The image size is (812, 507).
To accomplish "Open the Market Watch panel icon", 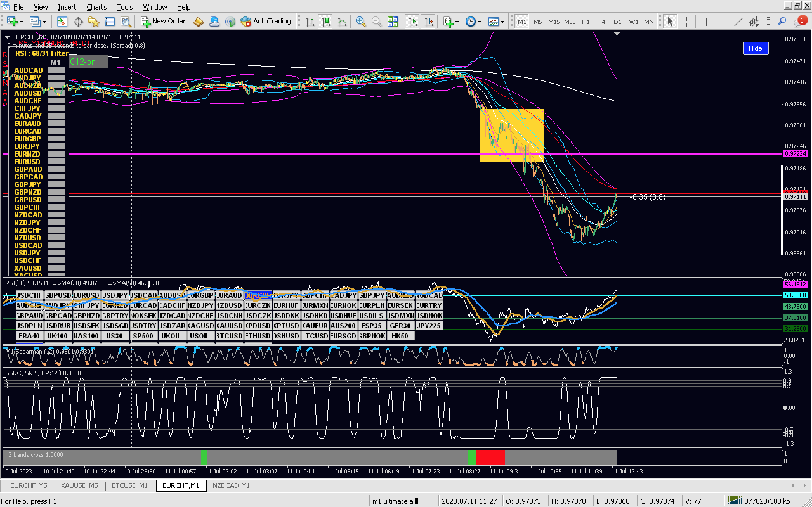I will 62,22.
